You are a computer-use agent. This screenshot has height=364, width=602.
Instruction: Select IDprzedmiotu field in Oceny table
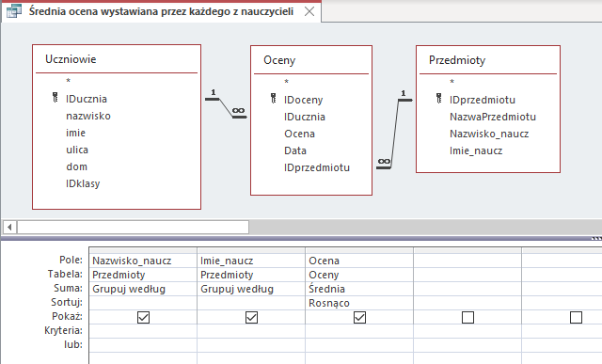tap(317, 167)
